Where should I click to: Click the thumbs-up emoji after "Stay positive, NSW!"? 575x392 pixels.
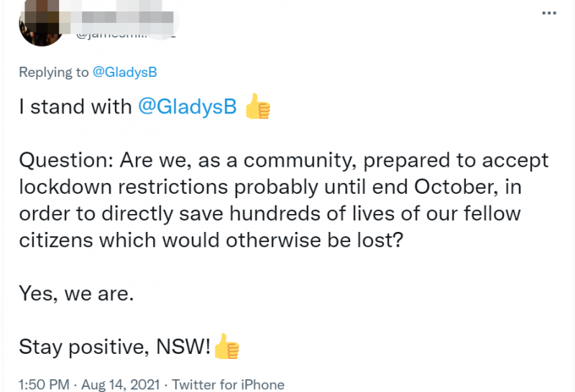pyautogui.click(x=226, y=346)
